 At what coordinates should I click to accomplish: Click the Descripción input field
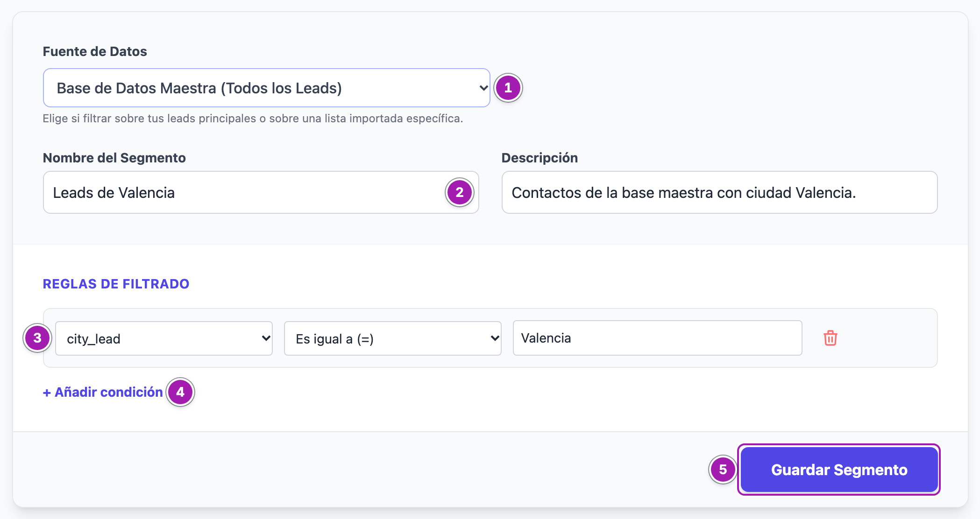(719, 192)
